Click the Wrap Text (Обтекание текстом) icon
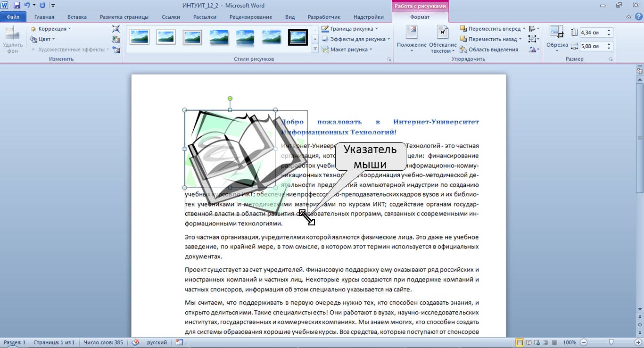 [443, 39]
